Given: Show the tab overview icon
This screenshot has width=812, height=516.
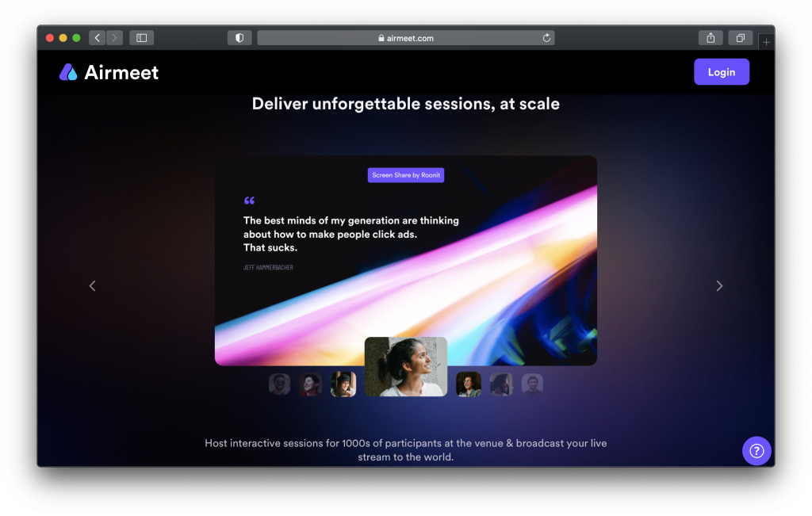Looking at the screenshot, I should pos(741,38).
